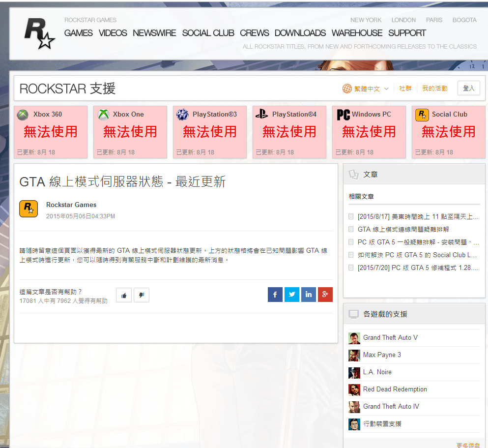Click the Red Dead Redemption text link
The width and height of the screenshot is (488, 448).
coord(395,389)
